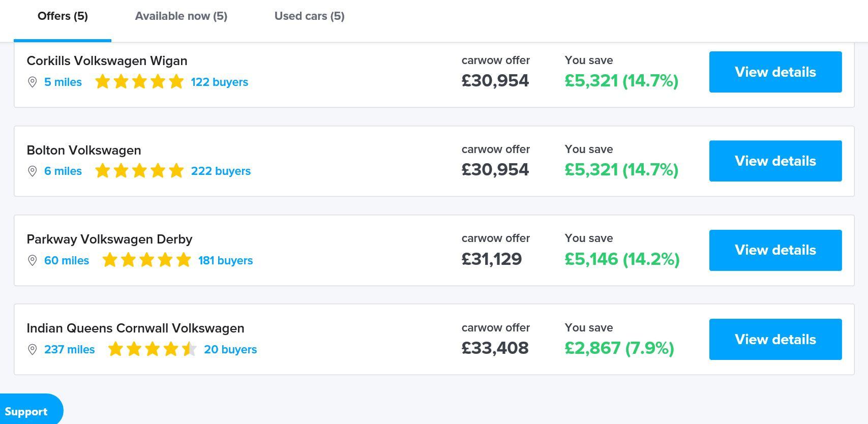Click Indian Queens Cornwall star rating

[x=152, y=349]
